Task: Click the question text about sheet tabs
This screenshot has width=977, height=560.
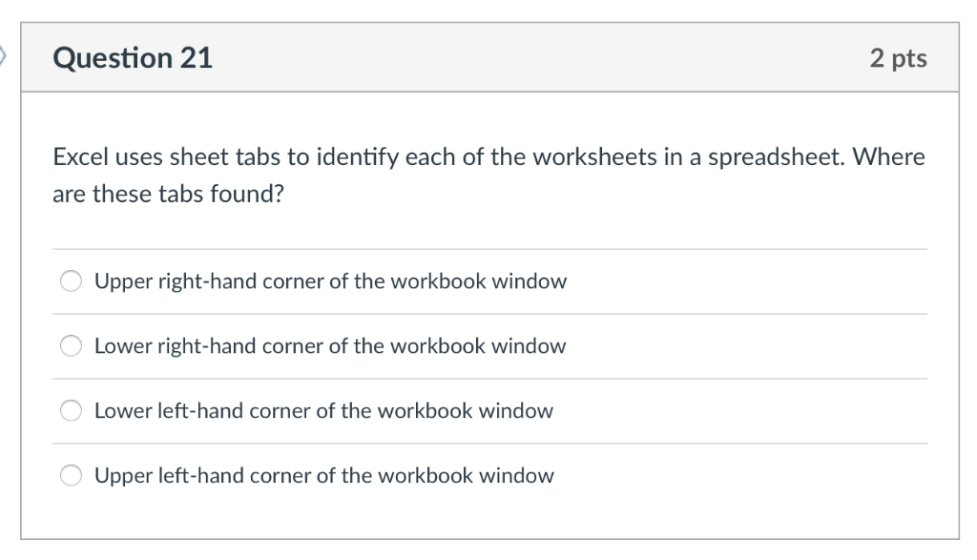Action: (x=488, y=176)
